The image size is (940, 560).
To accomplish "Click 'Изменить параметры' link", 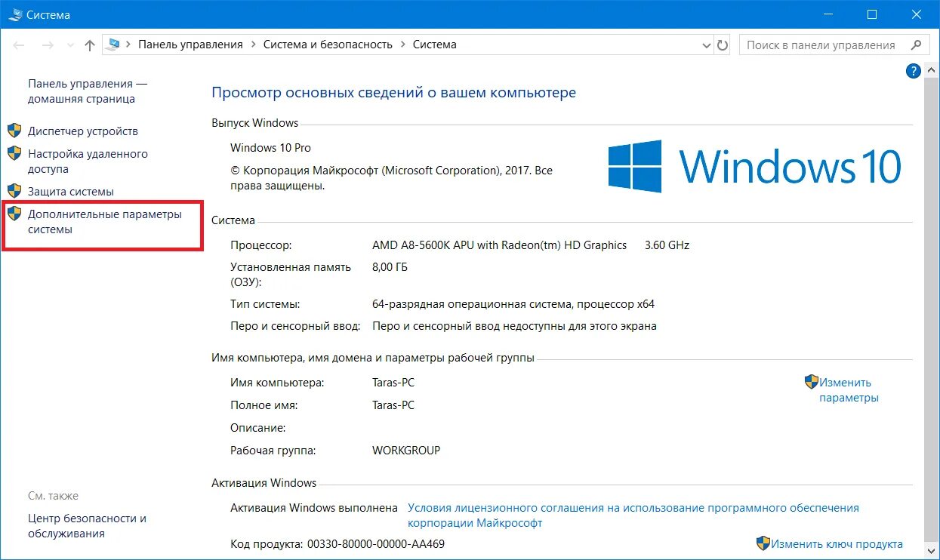I will click(849, 390).
